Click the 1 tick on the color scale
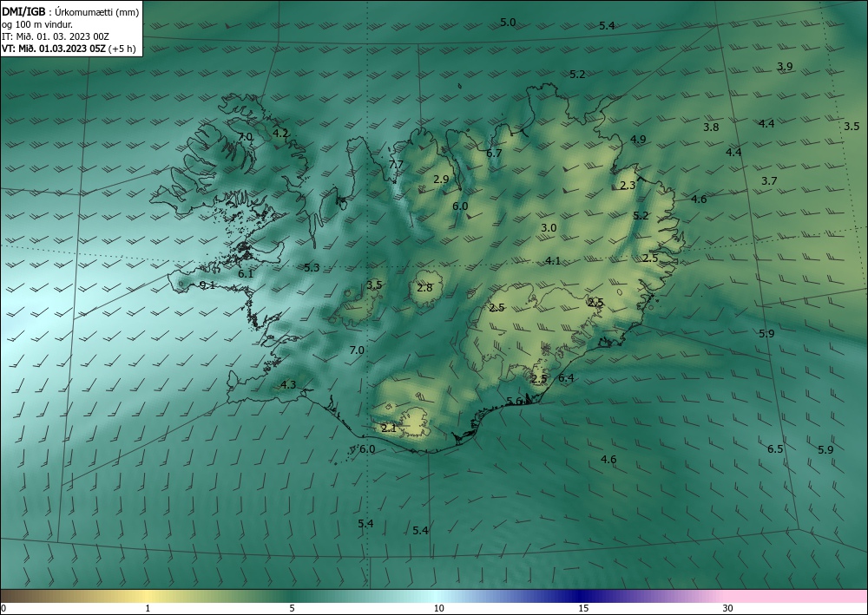868x615 pixels. tap(148, 609)
